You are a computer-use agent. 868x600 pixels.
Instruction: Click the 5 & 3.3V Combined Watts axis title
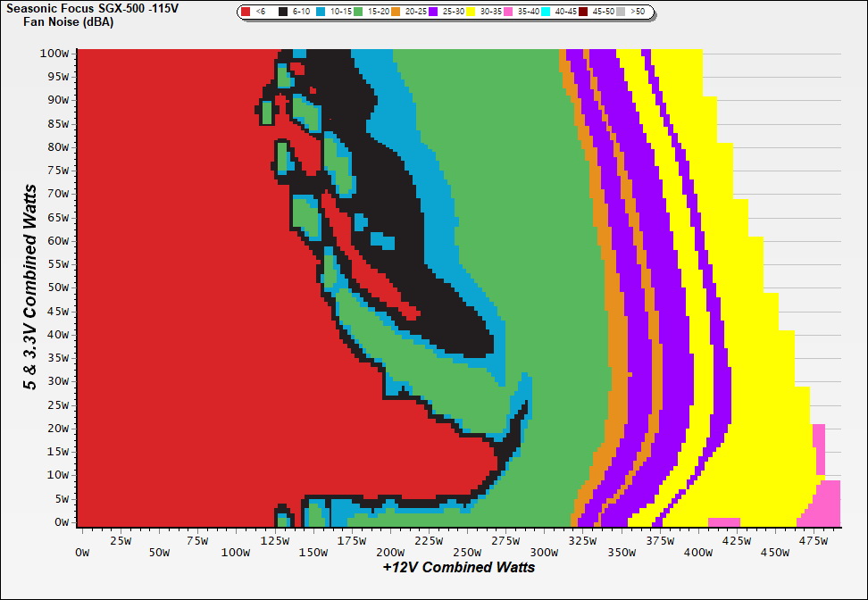click(31, 287)
